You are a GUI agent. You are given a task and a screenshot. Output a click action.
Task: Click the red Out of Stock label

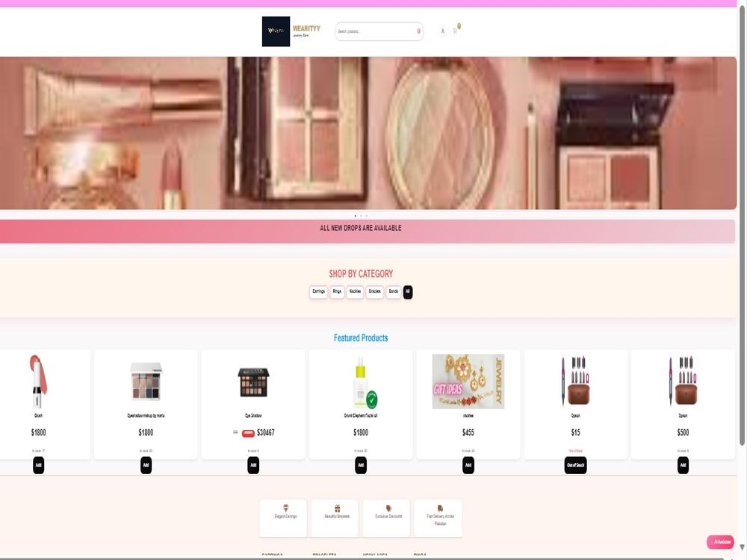click(x=575, y=450)
